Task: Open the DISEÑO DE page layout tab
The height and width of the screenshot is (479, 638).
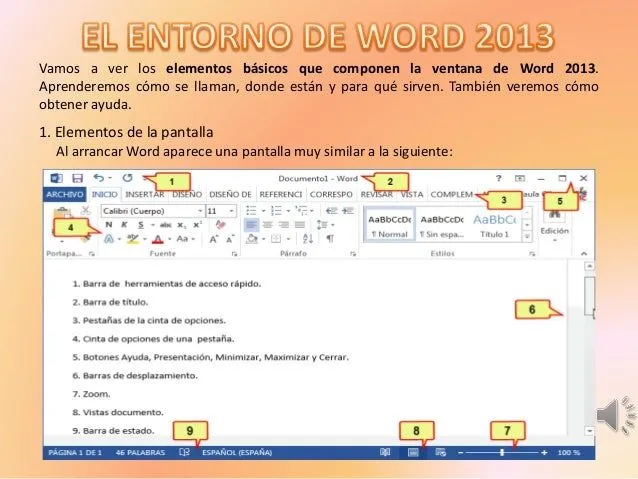Action: pyautogui.click(x=230, y=195)
